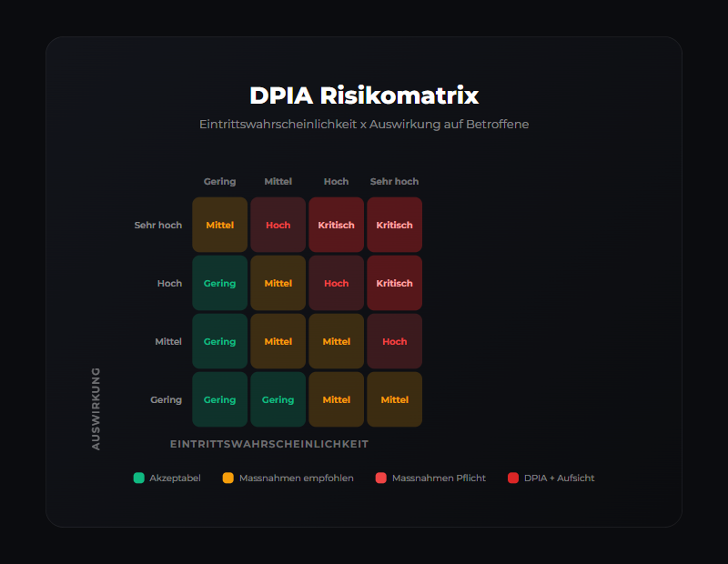The height and width of the screenshot is (564, 728).
Task: Select the Mittel cell in the Sehr hoch impact row
Action: click(x=219, y=225)
